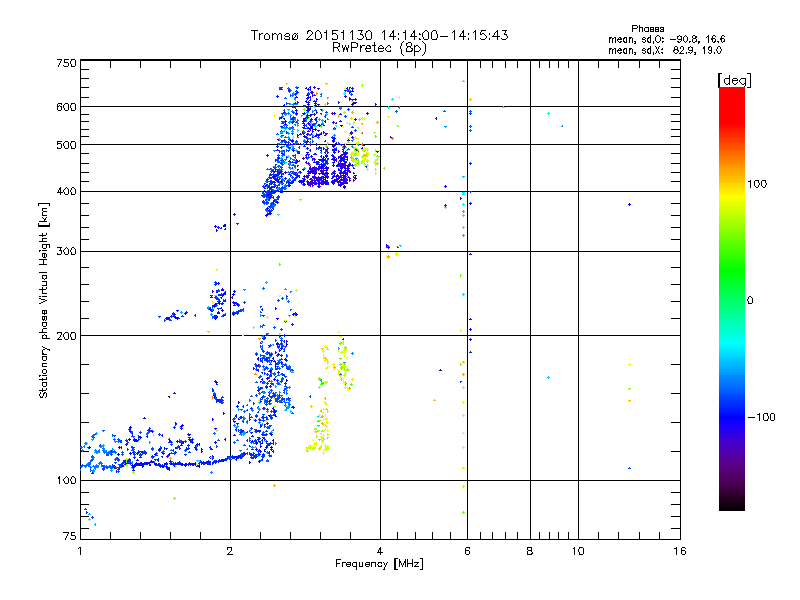Select the "mean, sd,X: 82.9, 19.0" line
The height and width of the screenshot is (600, 800).
click(x=665, y=50)
